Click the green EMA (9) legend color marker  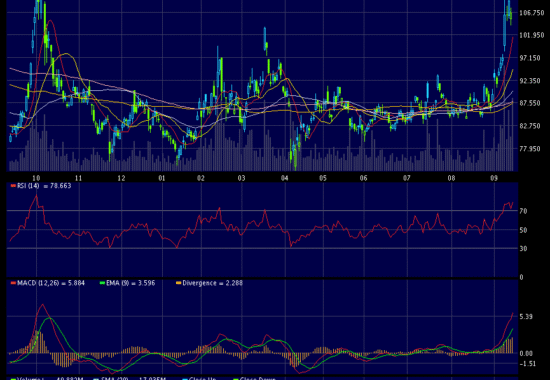tap(102, 283)
